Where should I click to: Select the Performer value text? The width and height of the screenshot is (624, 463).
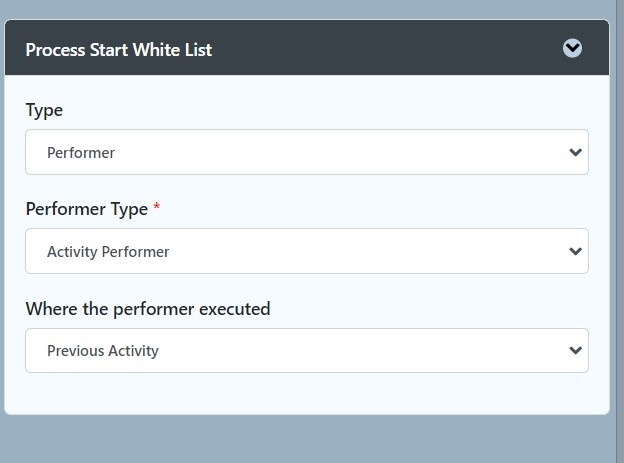[x=81, y=153]
